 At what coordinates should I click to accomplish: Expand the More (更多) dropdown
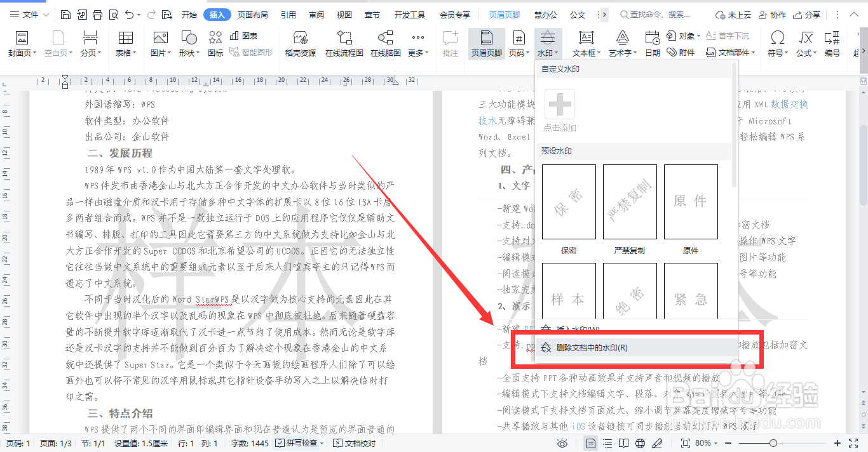click(x=417, y=44)
